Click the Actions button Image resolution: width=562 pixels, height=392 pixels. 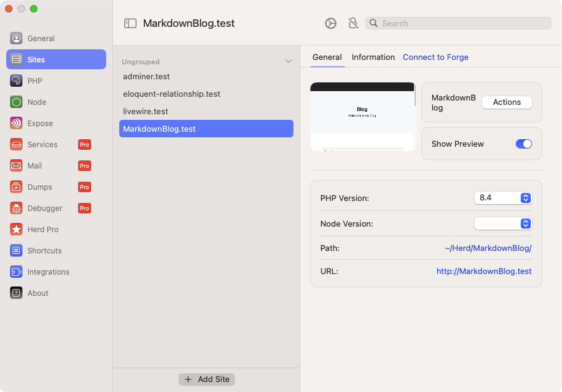point(506,102)
